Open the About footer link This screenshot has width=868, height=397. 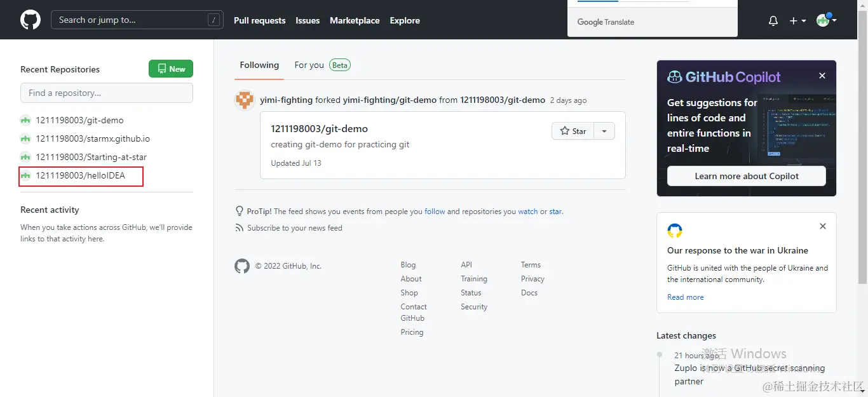[411, 279]
